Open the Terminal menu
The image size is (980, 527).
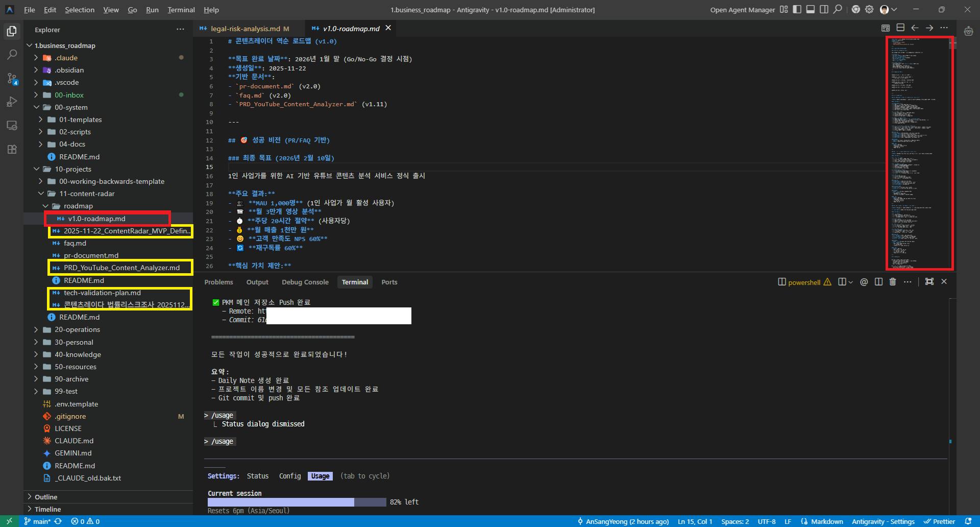click(x=181, y=10)
